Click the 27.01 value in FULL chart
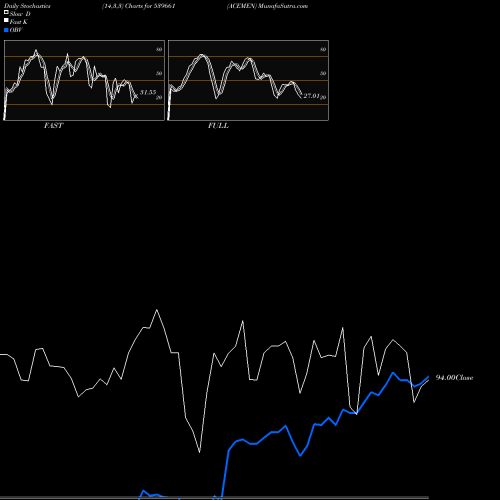 (x=311, y=96)
